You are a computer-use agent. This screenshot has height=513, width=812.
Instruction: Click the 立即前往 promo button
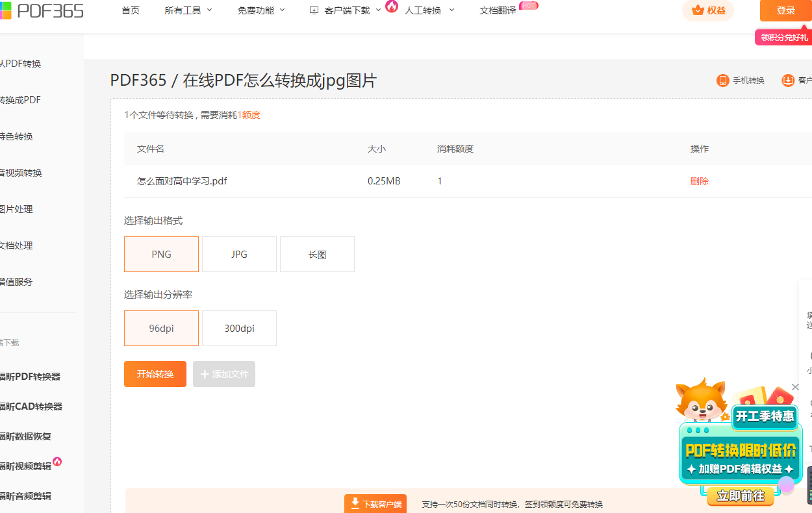(x=741, y=496)
